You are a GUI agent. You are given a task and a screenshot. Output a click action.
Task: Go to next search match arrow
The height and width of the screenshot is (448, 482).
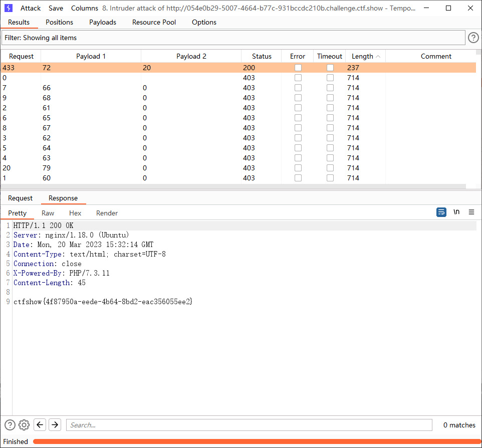55,425
